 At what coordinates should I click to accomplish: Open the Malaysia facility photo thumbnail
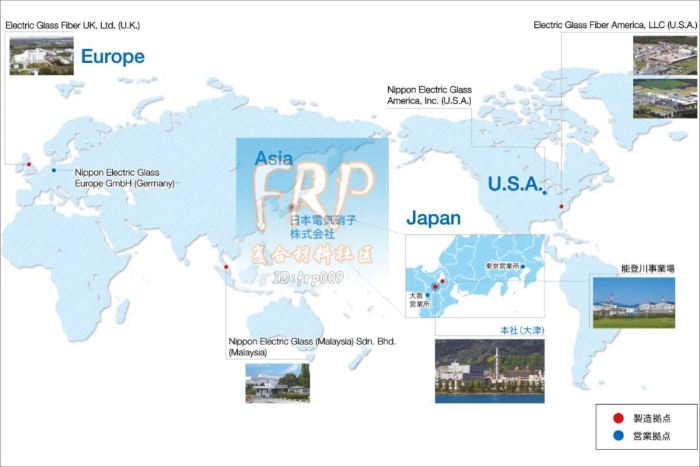(x=277, y=383)
